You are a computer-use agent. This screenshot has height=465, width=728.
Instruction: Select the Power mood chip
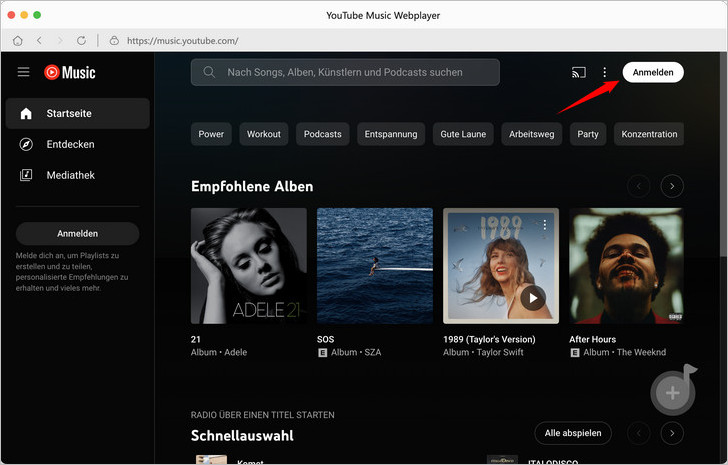pyautogui.click(x=211, y=134)
